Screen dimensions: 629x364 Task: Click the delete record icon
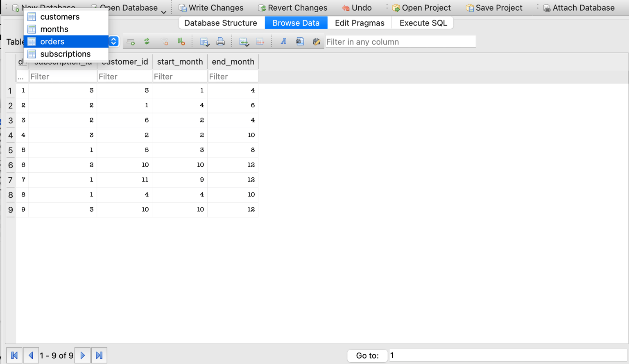(x=260, y=41)
